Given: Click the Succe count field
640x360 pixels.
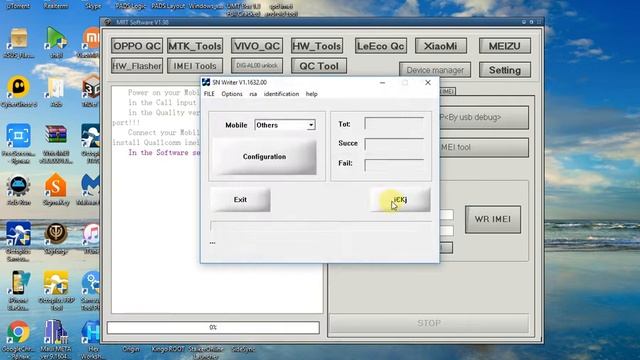Looking at the screenshot, I should coord(394,144).
